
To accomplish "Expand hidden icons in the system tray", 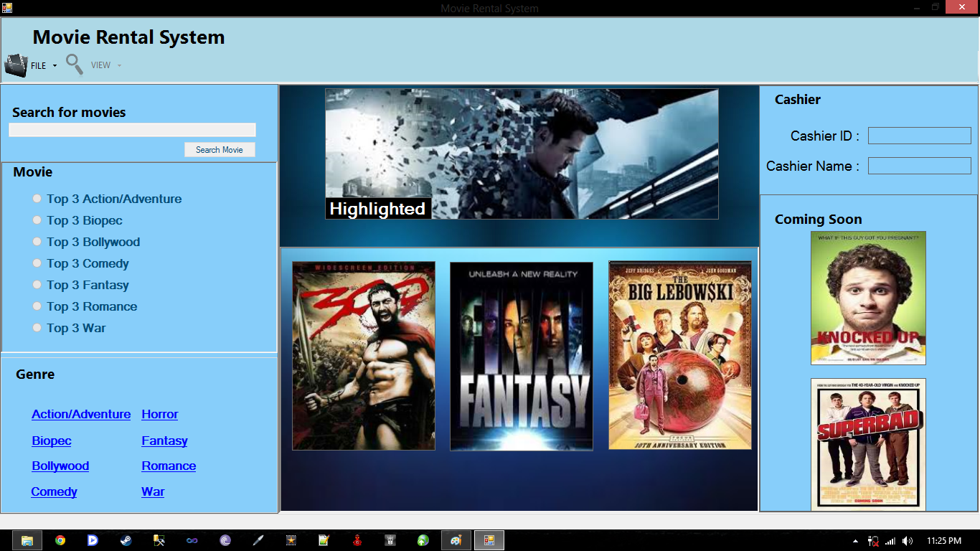I will point(855,541).
